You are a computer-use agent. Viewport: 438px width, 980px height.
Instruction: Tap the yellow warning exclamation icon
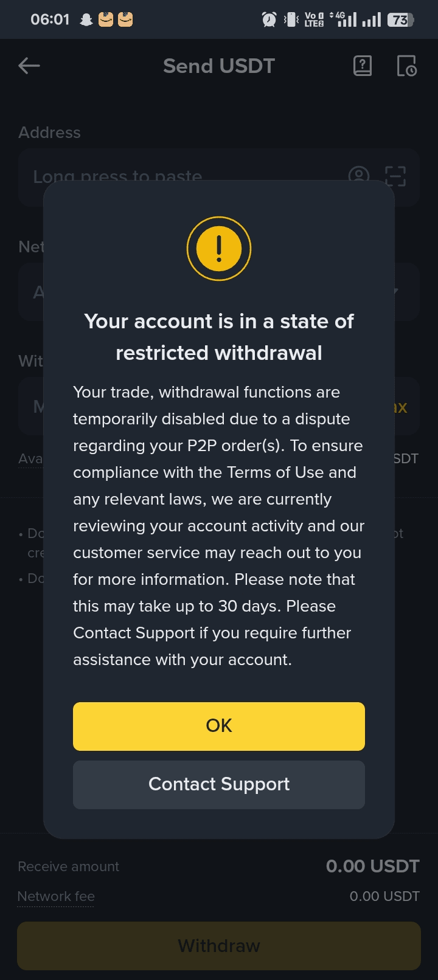pos(219,249)
